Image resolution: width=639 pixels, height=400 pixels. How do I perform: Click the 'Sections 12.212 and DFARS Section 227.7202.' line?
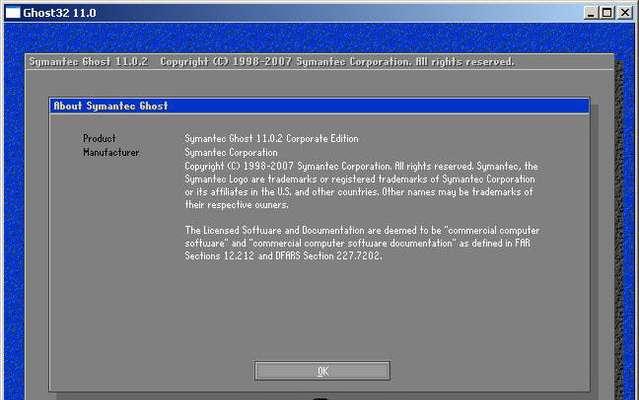pyautogui.click(x=283, y=256)
